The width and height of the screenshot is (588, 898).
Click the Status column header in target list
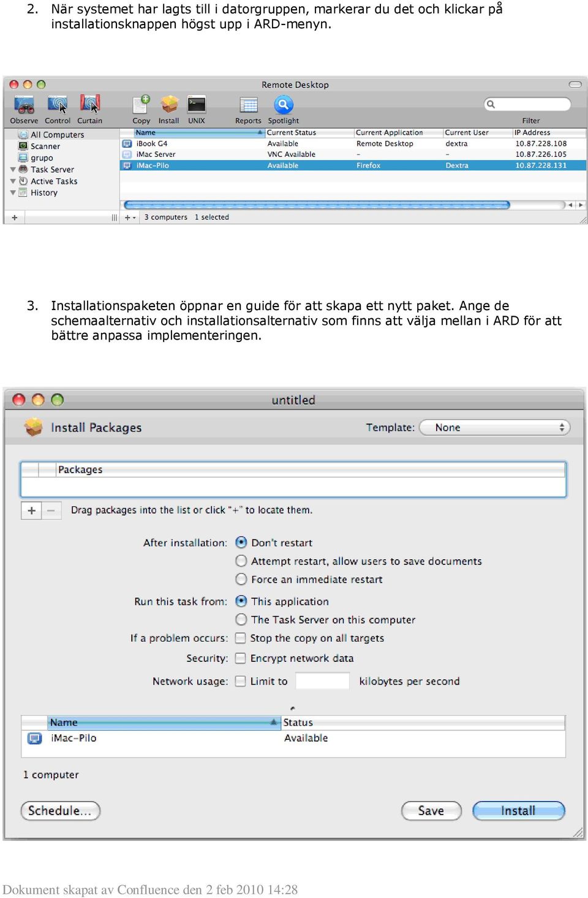click(423, 722)
